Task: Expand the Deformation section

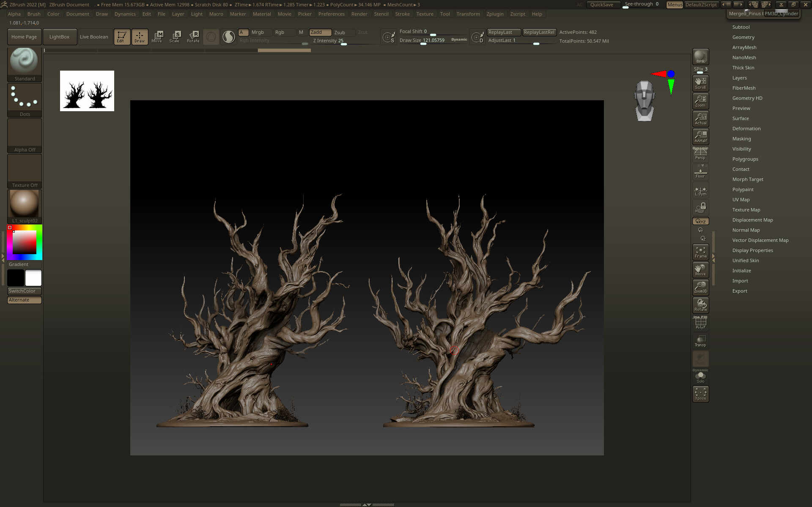Action: (x=746, y=129)
